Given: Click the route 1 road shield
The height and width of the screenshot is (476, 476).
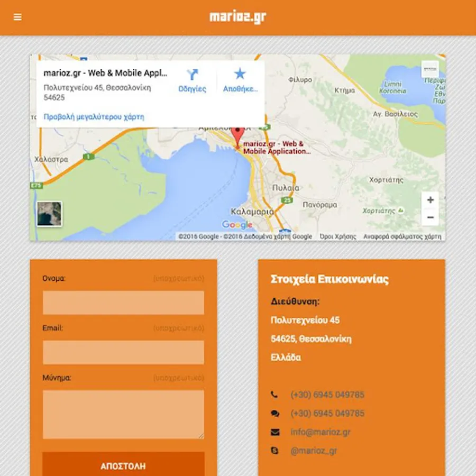Looking at the screenshot, I should (x=88, y=157).
